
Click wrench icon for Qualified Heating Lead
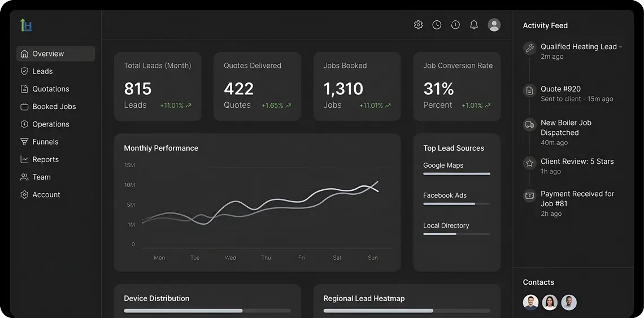click(x=530, y=48)
